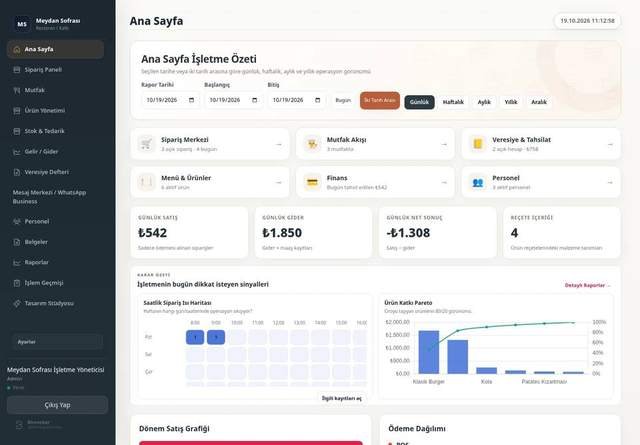640x445 pixels.
Task: Select the Yıllık period toggle
Action: (x=511, y=102)
